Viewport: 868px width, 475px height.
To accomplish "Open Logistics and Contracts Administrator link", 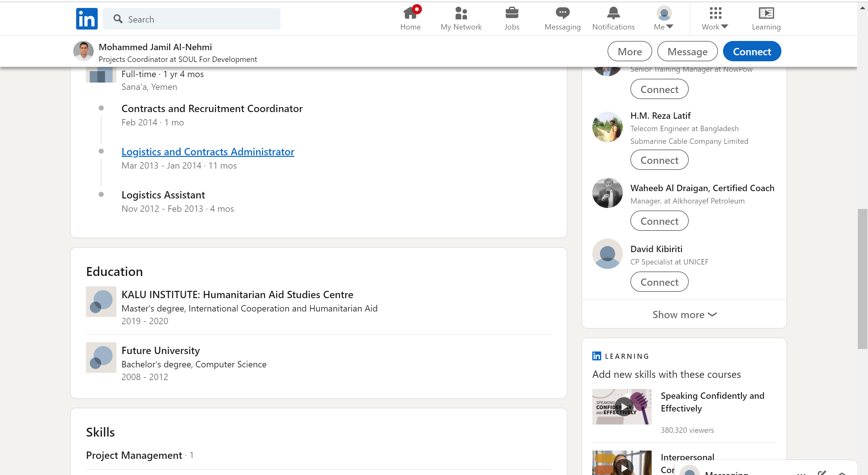I will pos(207,152).
